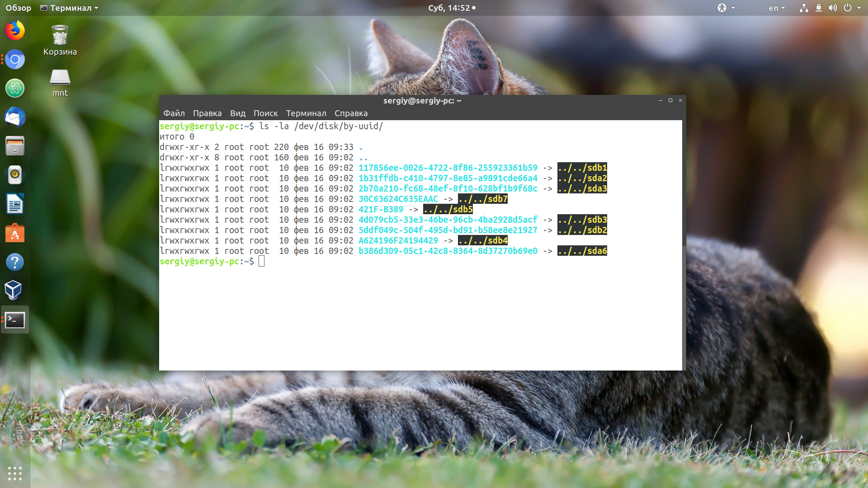Click the ../../sdb4 link target
The height and width of the screenshot is (488, 868).
(483, 240)
